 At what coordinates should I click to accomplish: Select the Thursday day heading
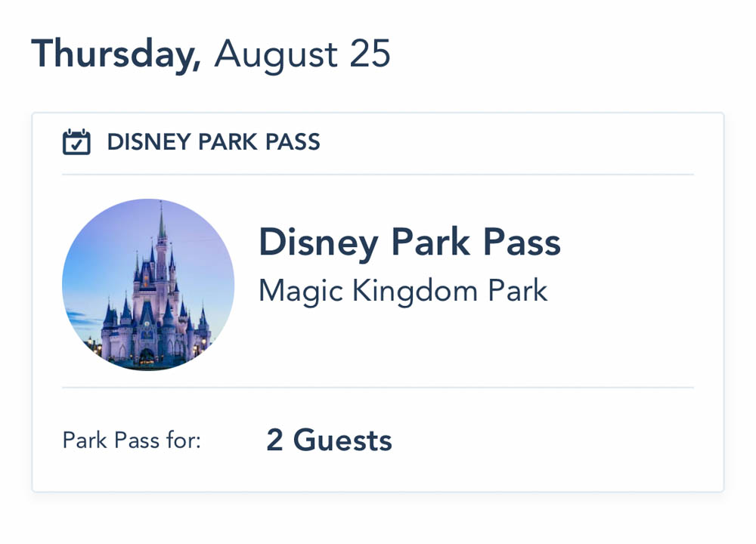tap(116, 54)
